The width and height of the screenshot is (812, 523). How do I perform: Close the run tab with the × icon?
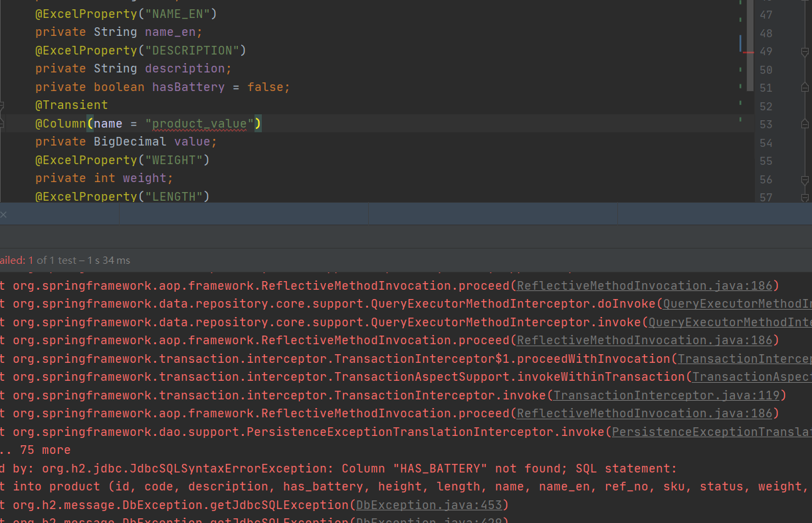click(x=3, y=215)
